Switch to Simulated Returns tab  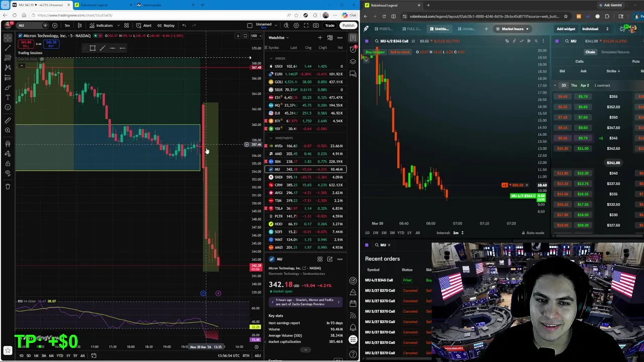pos(615,52)
